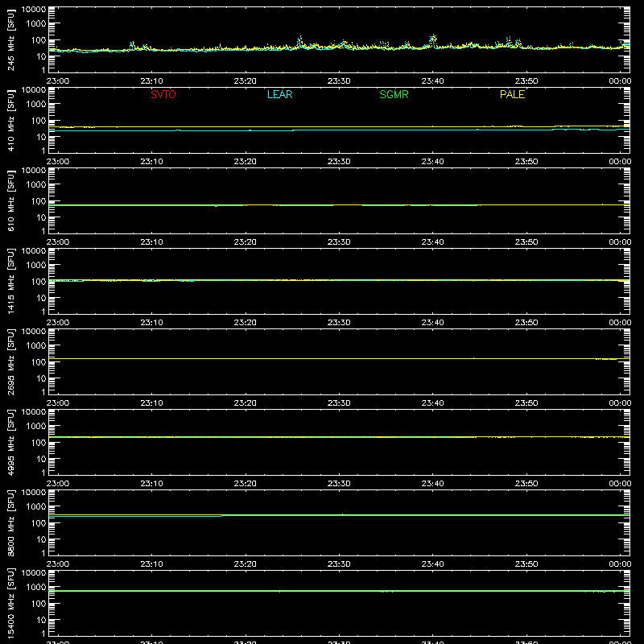Select the 245 MHz [SFU] axis title

pos(10,39)
